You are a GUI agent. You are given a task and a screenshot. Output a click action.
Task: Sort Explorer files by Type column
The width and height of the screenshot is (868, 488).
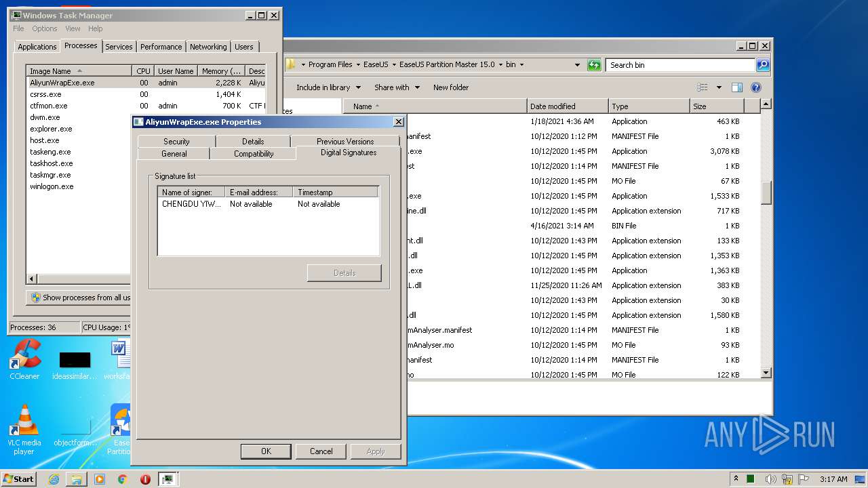coord(648,106)
